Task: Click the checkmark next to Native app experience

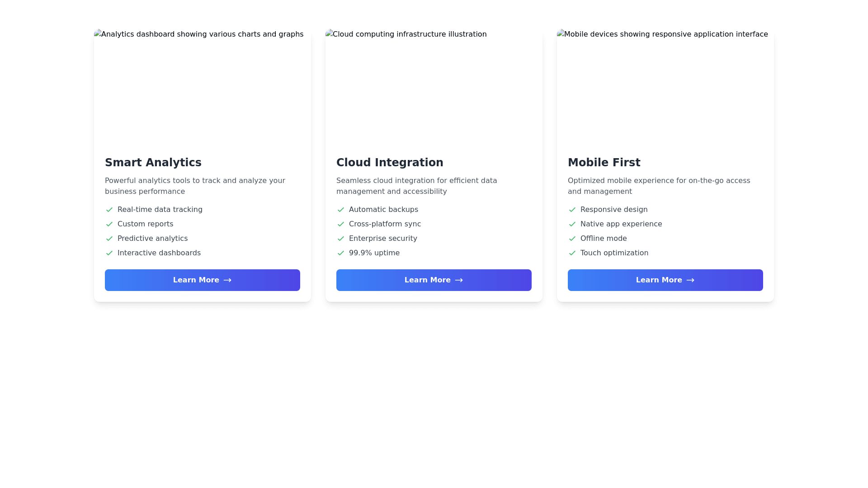Action: 572,224
